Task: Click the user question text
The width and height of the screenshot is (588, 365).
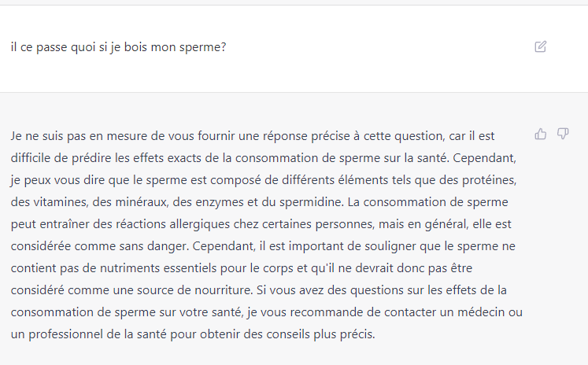Action: (x=119, y=47)
